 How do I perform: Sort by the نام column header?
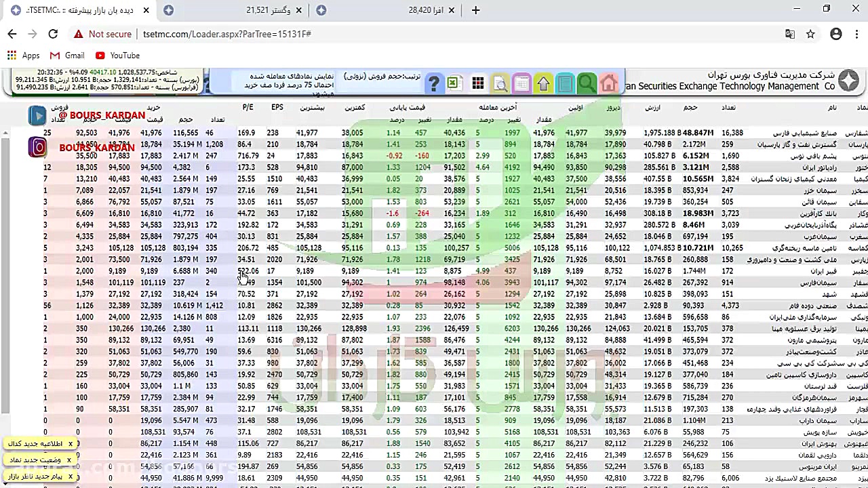tap(832, 107)
